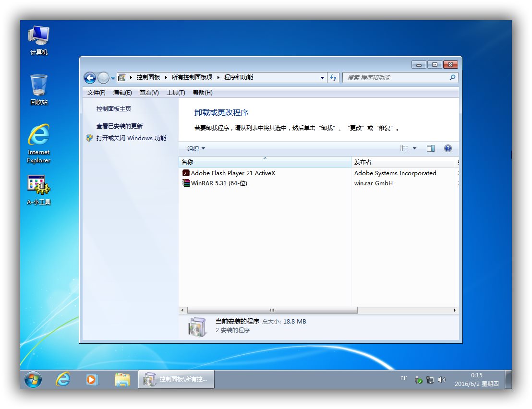Click the forward navigation arrow button
532x409 pixels.
coord(103,78)
